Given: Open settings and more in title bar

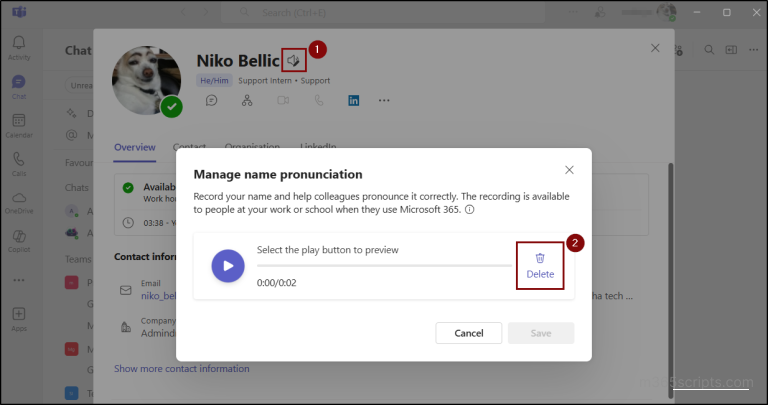Looking at the screenshot, I should [573, 12].
